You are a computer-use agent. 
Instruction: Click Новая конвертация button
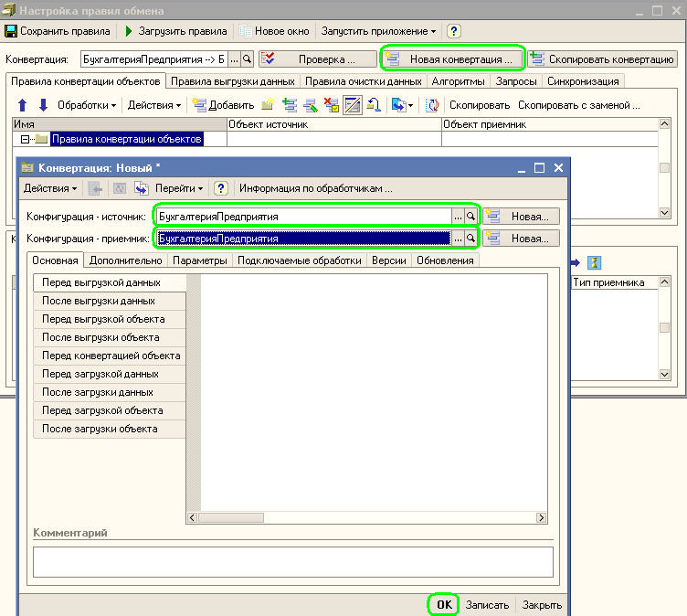pos(452,59)
